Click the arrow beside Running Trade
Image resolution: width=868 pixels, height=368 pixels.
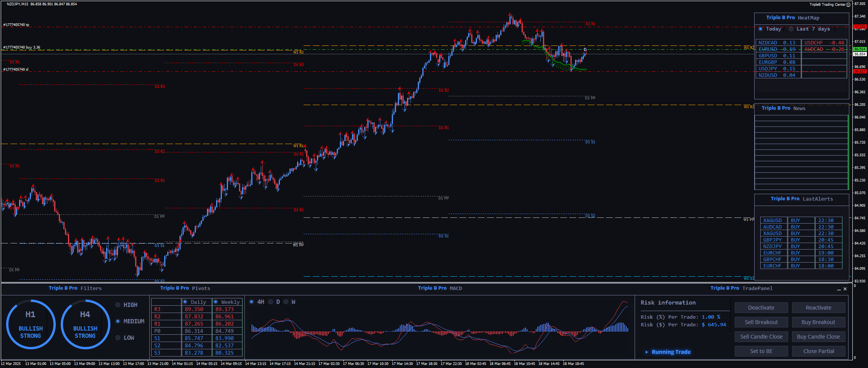647,352
